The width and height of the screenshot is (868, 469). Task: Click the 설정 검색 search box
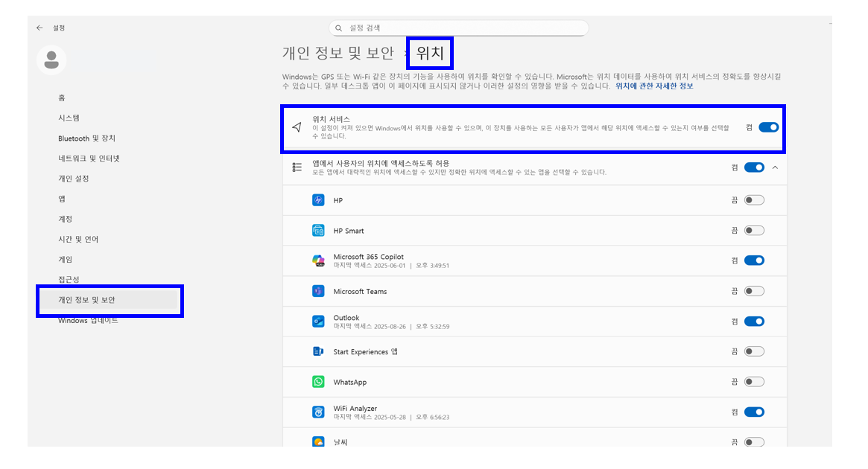pyautogui.click(x=458, y=28)
